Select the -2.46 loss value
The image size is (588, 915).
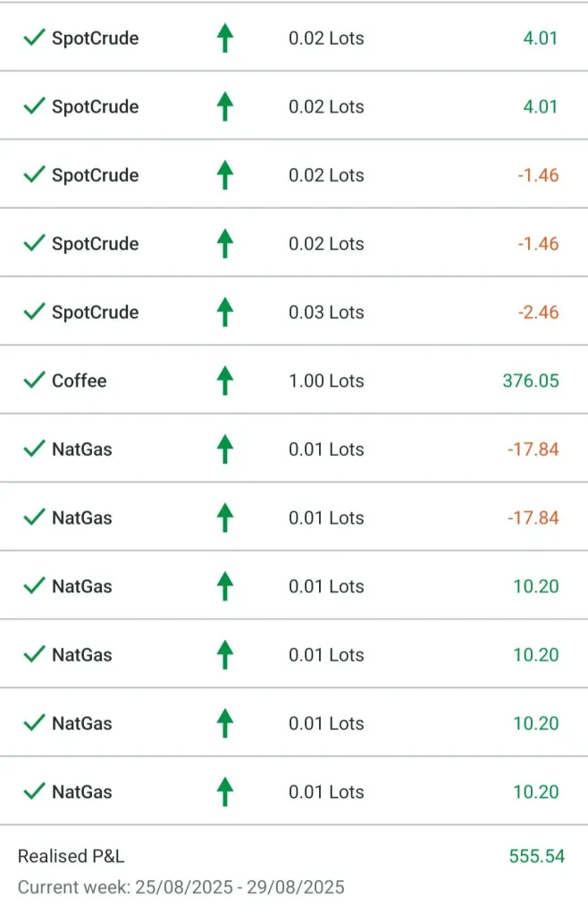coord(538,312)
